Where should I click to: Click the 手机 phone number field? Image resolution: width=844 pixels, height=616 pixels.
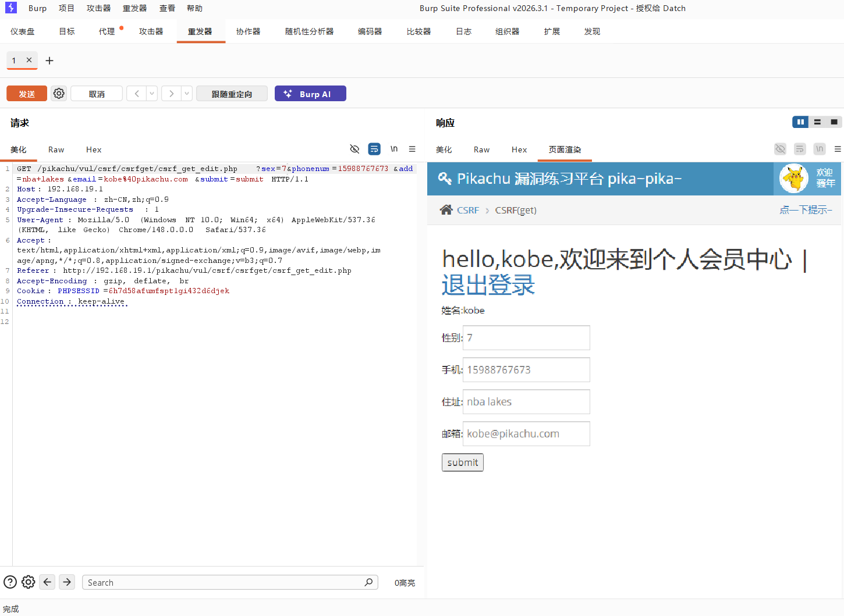click(526, 370)
